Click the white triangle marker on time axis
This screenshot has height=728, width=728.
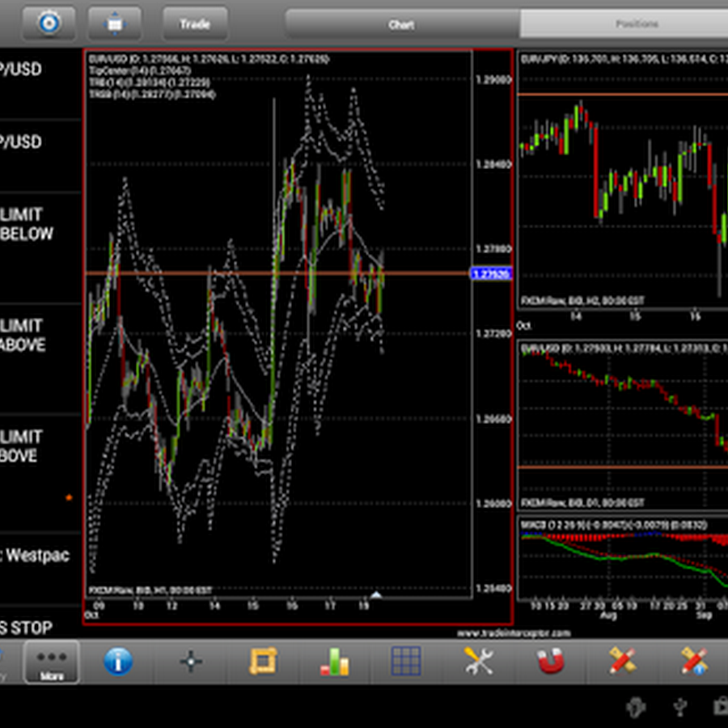(375, 595)
